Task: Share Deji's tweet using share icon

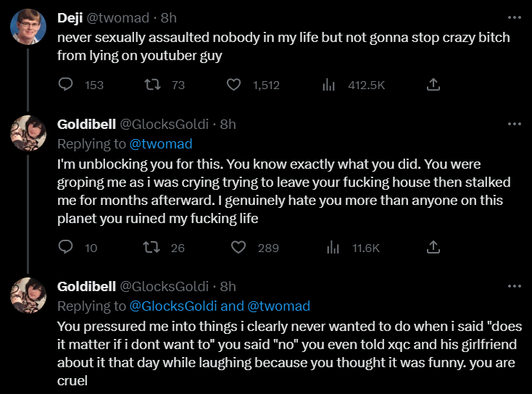Action: click(x=433, y=85)
